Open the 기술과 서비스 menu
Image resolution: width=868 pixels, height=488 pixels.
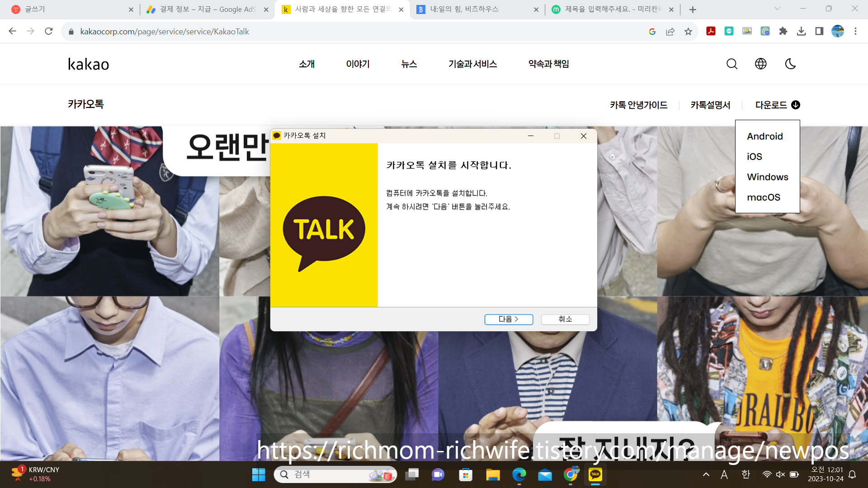tap(472, 64)
